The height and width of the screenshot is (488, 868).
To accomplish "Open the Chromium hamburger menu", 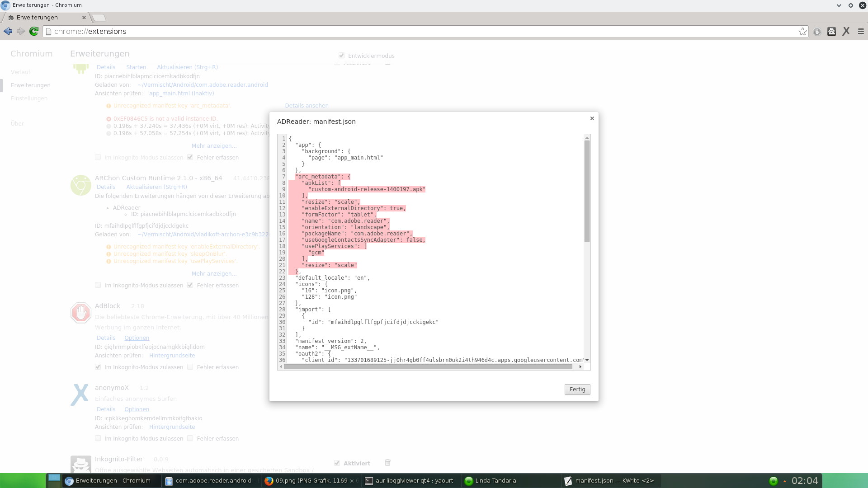I will 861,31.
